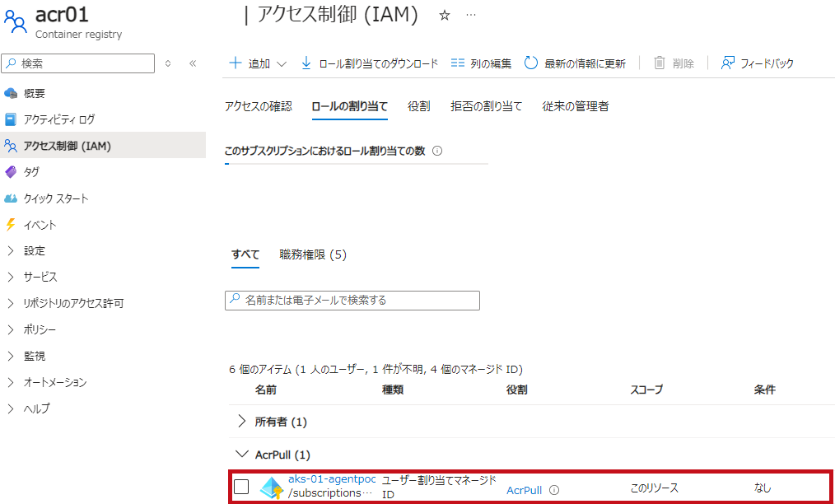Switch to 従来の管理者 tab
The image size is (835, 504).
[x=575, y=106]
